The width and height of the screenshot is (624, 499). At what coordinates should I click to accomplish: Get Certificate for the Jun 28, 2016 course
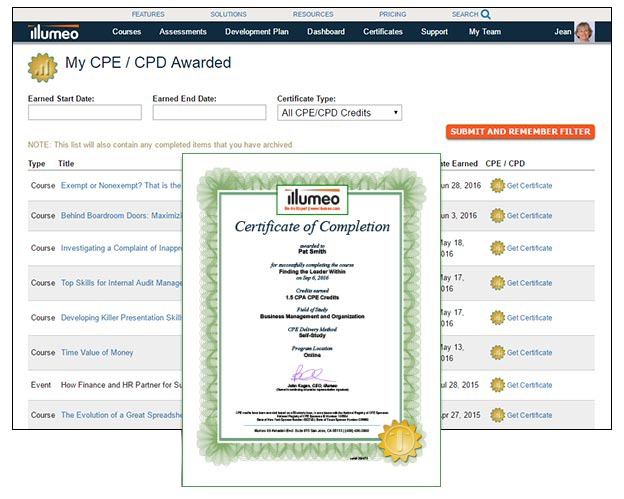tap(529, 186)
